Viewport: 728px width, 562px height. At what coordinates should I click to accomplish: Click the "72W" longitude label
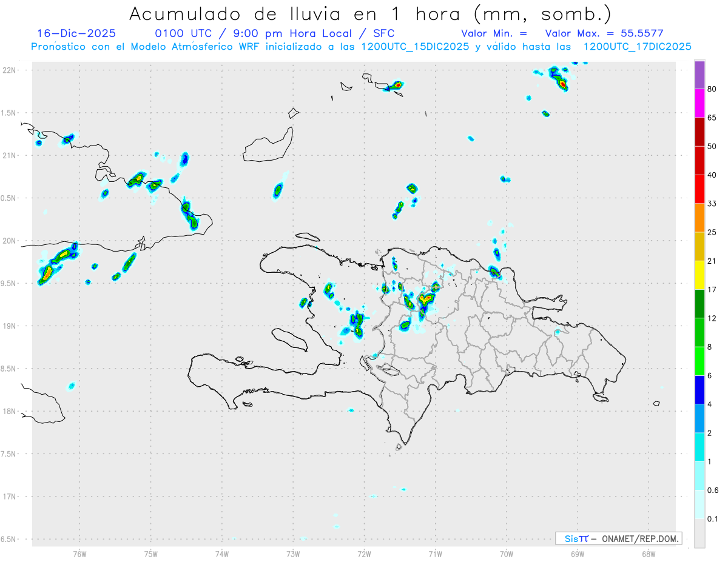tap(364, 554)
